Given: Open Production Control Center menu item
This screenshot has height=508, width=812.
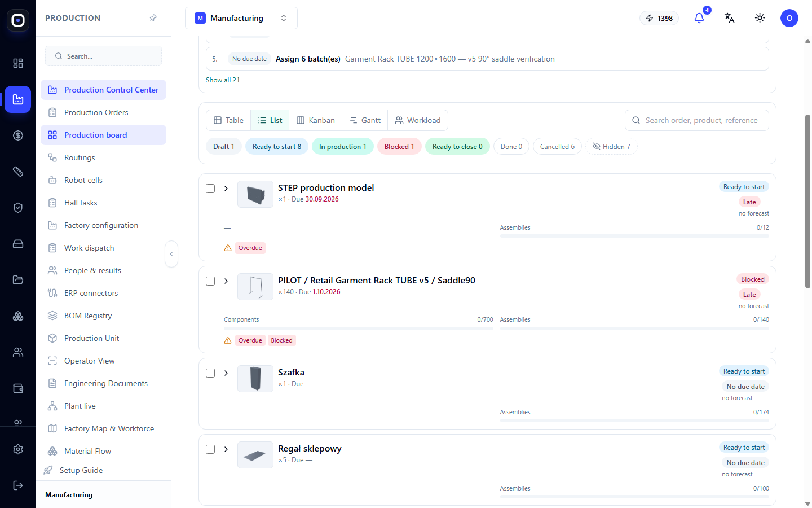Looking at the screenshot, I should [103, 90].
